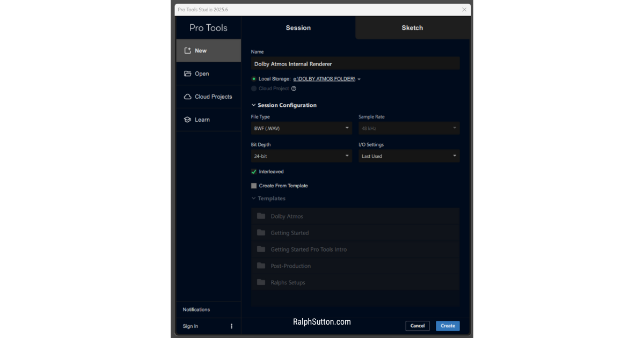Viewport: 644px width, 338px height.
Task: Collapse the Session Configuration section
Action: [253, 105]
